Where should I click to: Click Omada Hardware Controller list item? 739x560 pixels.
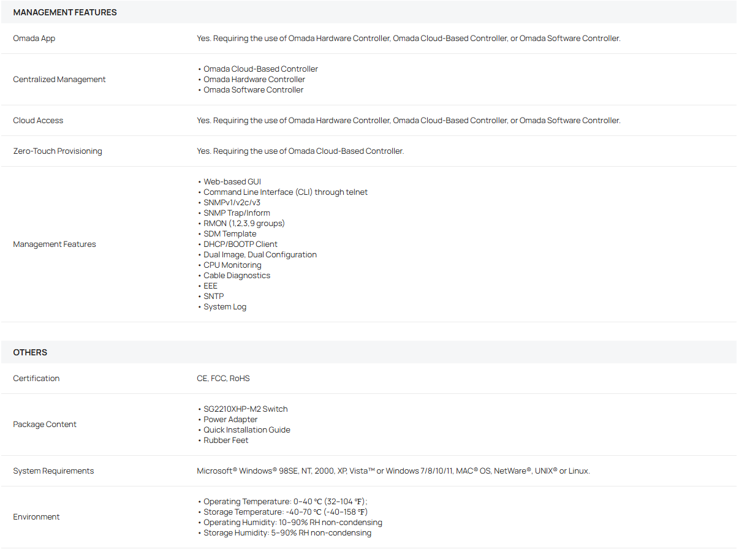click(x=254, y=79)
